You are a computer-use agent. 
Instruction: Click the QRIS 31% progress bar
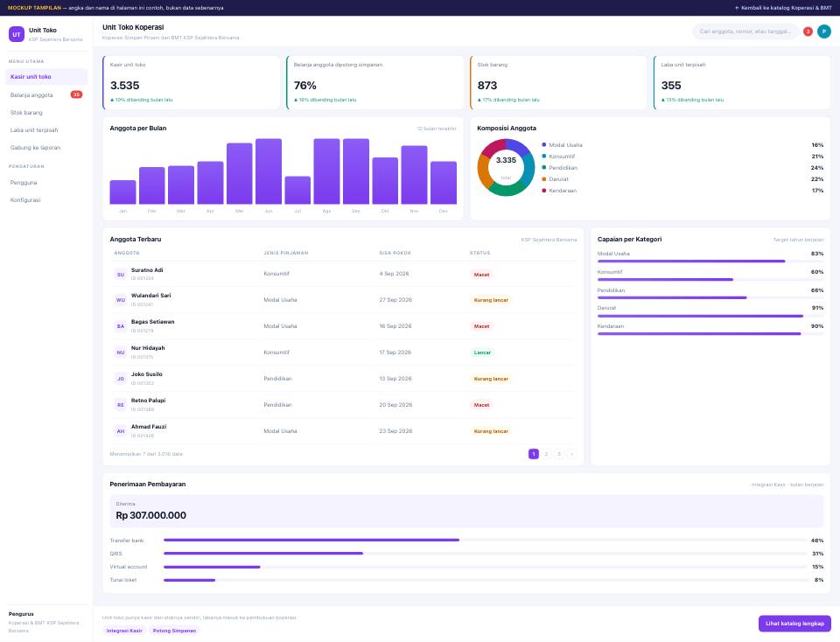click(485, 553)
